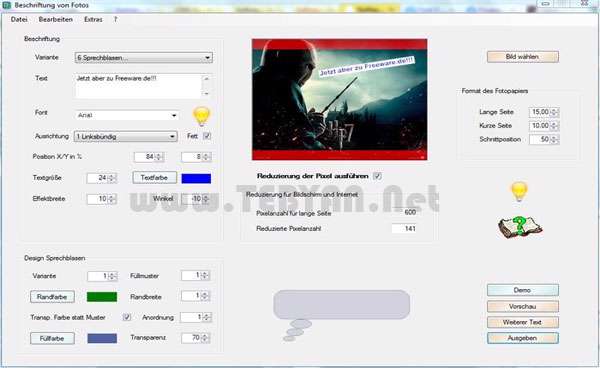Click the Design Sprechblasen Variante stepper
600x368 pixels.
[x=102, y=276]
